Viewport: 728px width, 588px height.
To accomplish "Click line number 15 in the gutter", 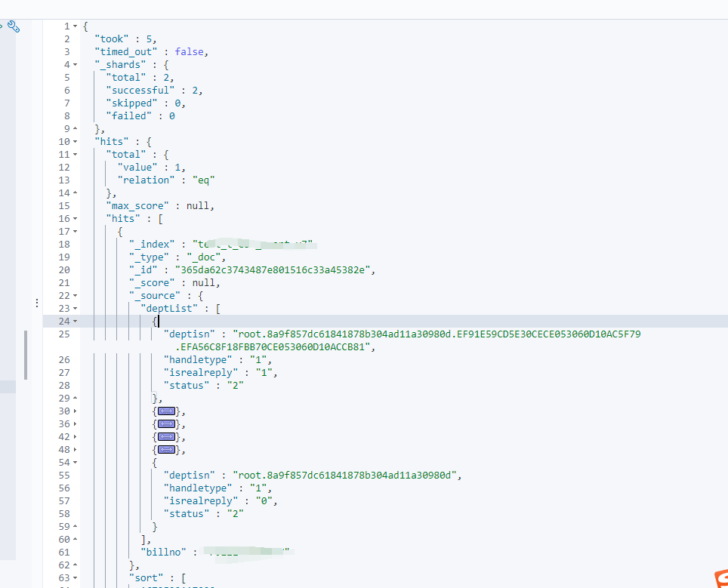I will pyautogui.click(x=63, y=206).
